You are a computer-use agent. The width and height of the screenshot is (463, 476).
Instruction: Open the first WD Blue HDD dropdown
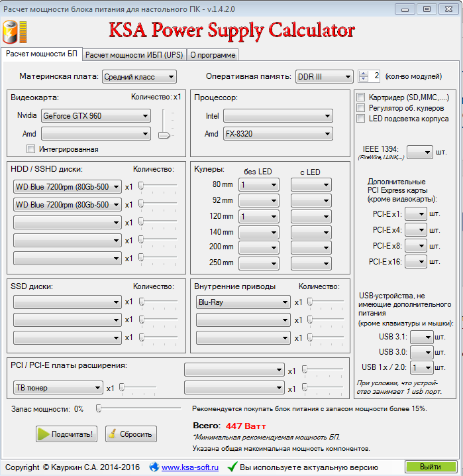click(68, 187)
